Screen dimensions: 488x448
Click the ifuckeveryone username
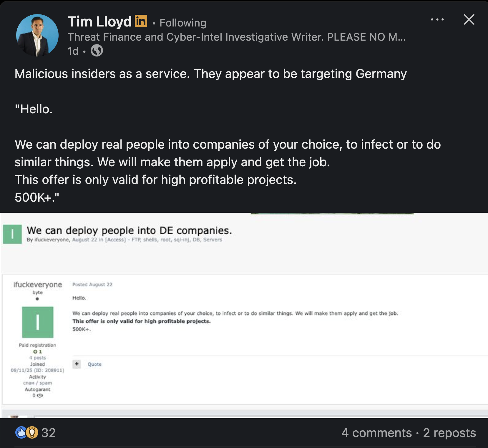(38, 284)
